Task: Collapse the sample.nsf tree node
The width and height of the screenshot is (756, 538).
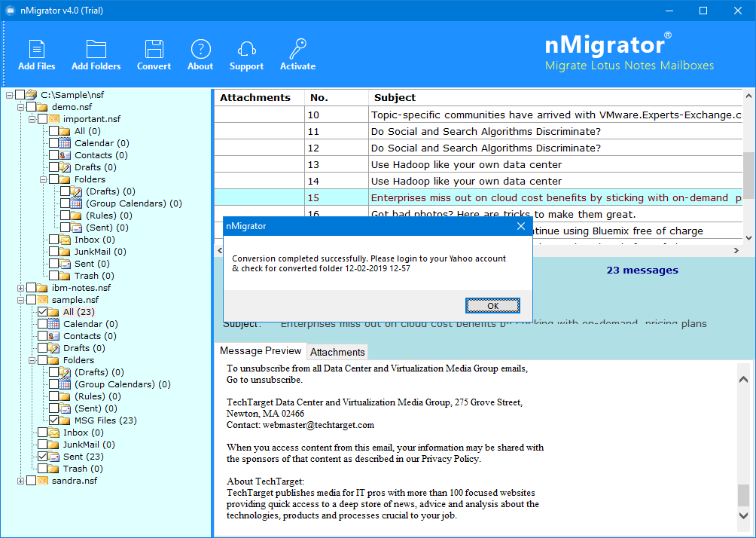Action: click(21, 300)
